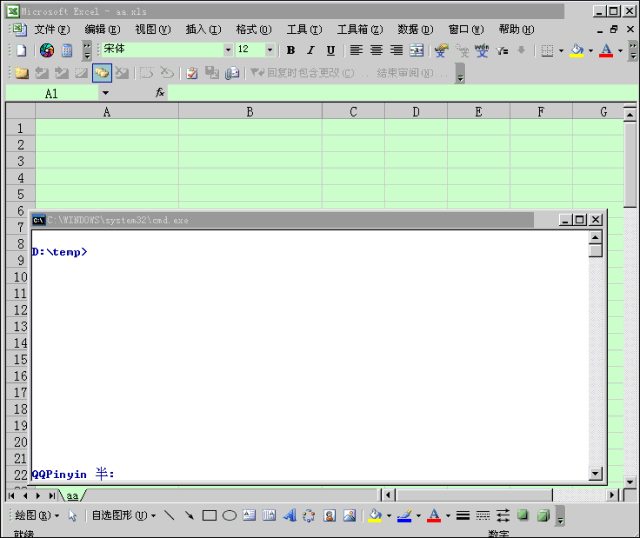Screen dimensions: 640x538
Task: Open the font size dropdown showing 12
Action: pos(270,50)
